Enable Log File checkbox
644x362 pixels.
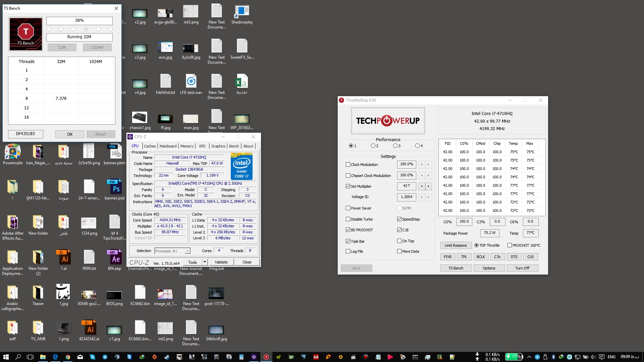[348, 251]
